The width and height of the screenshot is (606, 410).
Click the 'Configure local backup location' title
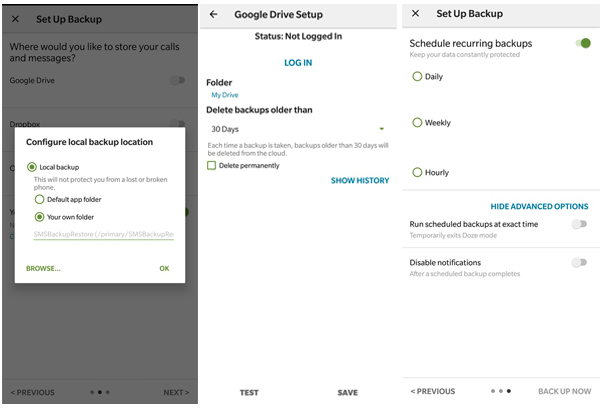pyautogui.click(x=89, y=142)
